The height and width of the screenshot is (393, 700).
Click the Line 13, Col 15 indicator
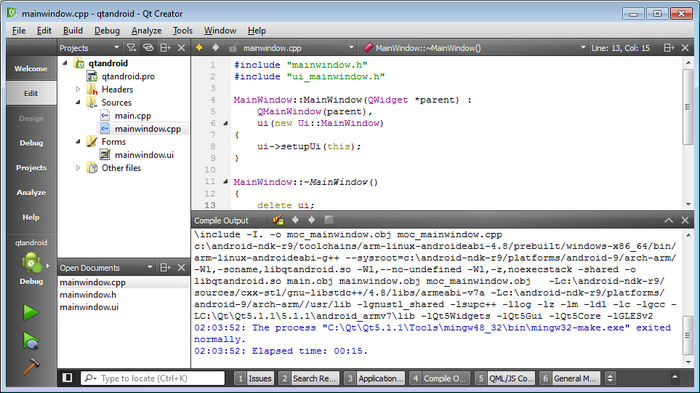tap(621, 48)
